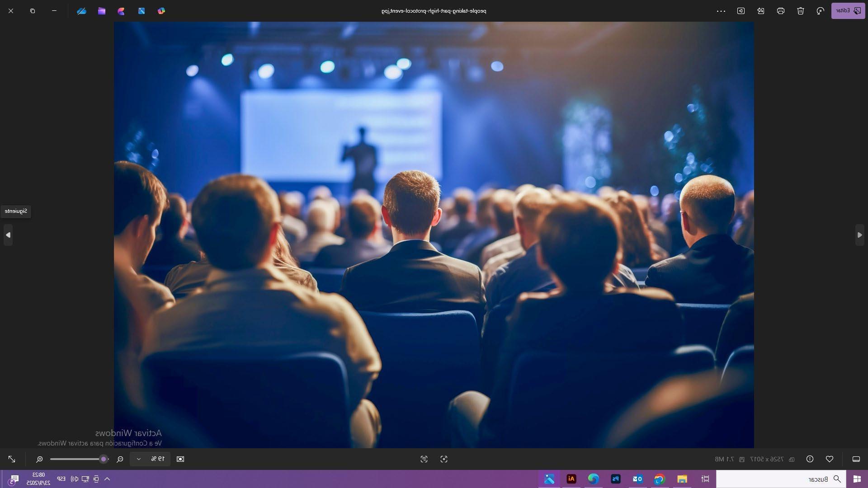Expand the system tray hidden icons chevron
Viewport: 868px width, 488px height.
[x=107, y=479]
